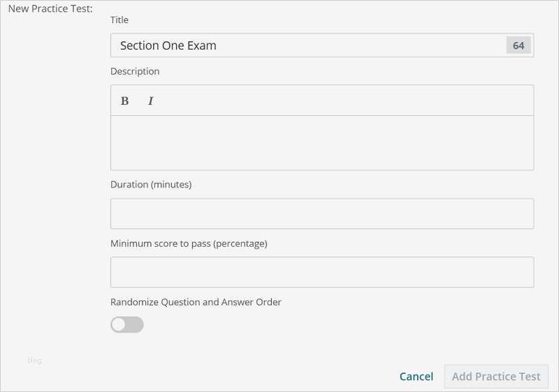Enable Randomize Question and Answer Order switch
The width and height of the screenshot is (559, 392).
[127, 324]
